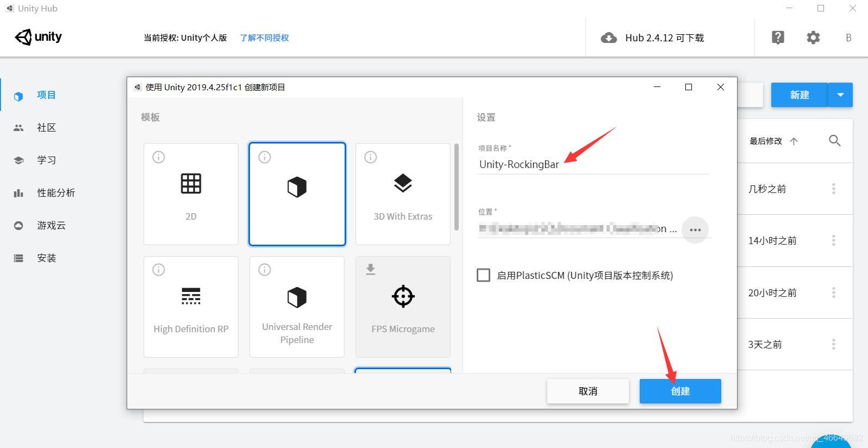This screenshot has width=868, height=448.
Task: Show info for High Definition RP template
Action: point(159,270)
